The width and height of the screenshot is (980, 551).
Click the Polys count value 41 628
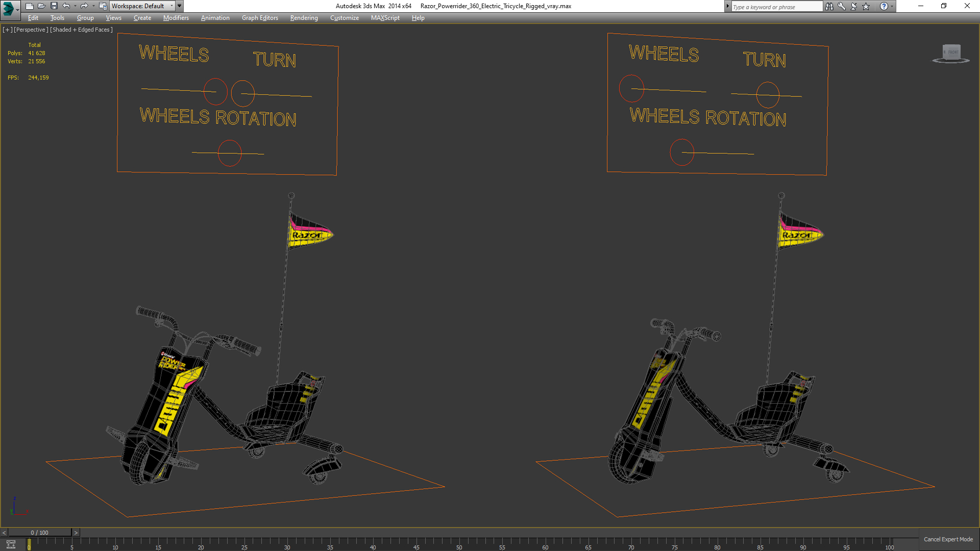[x=37, y=53]
